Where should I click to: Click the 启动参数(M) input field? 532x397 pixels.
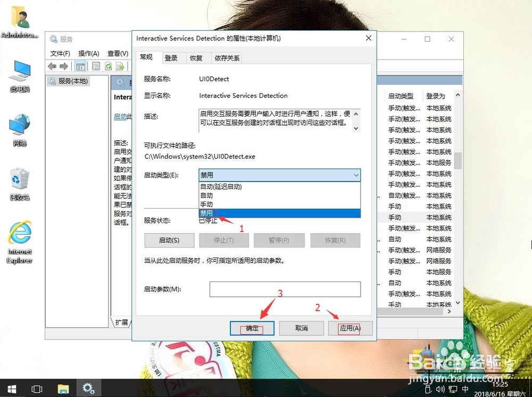click(285, 289)
